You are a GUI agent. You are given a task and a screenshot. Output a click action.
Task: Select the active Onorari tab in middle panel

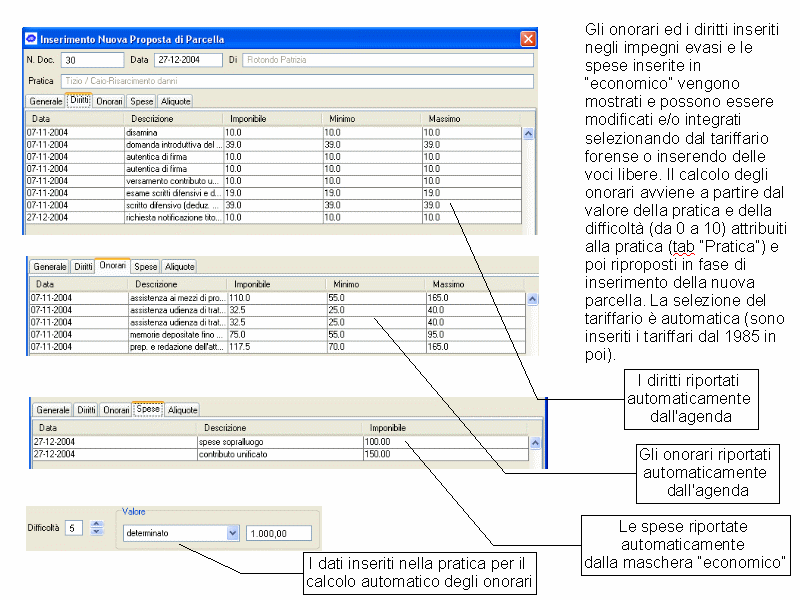coord(112,266)
